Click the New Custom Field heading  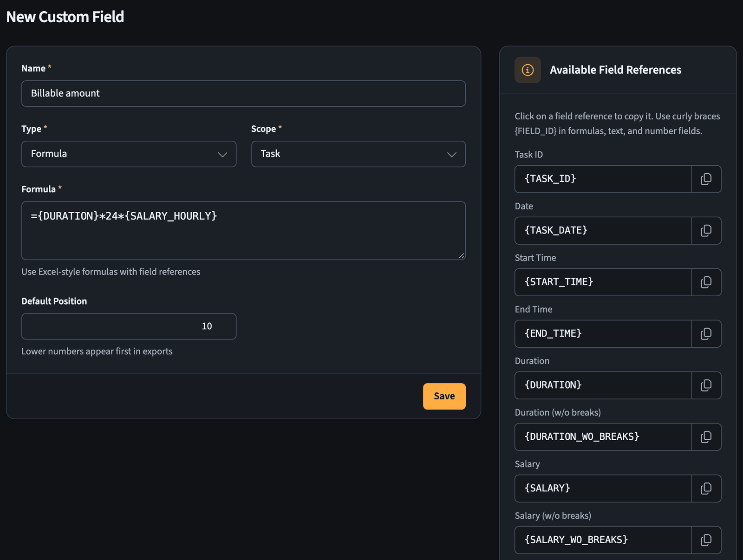(65, 17)
